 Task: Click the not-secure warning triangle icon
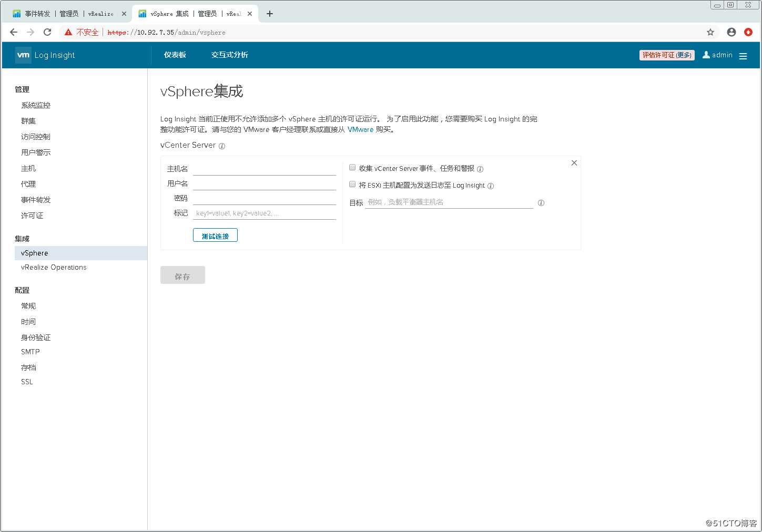pos(68,32)
